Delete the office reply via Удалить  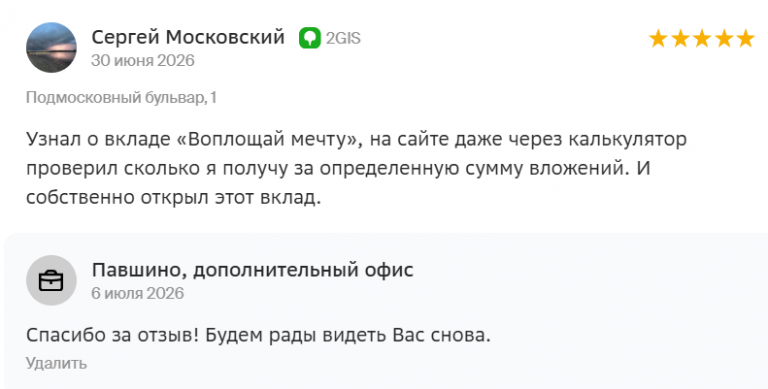56,364
